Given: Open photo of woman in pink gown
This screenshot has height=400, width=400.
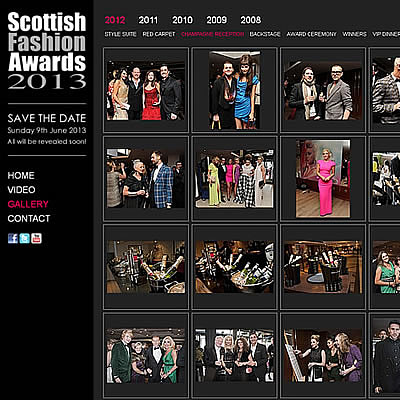Looking at the screenshot, I should 323,178.
